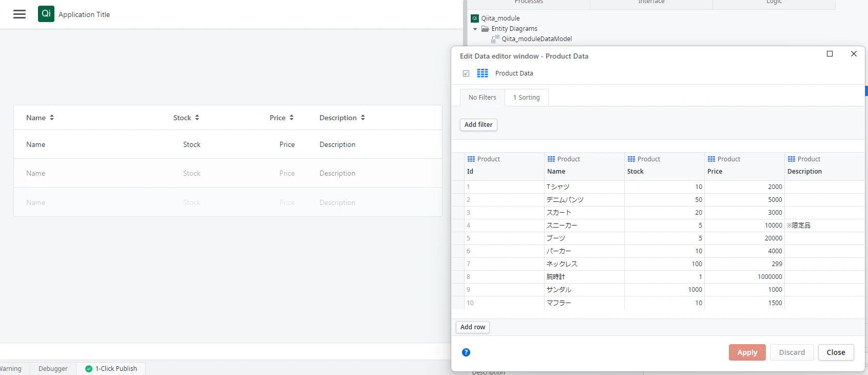Click the Name cell 腕時計
This screenshot has width=868, height=375.
(x=584, y=277)
